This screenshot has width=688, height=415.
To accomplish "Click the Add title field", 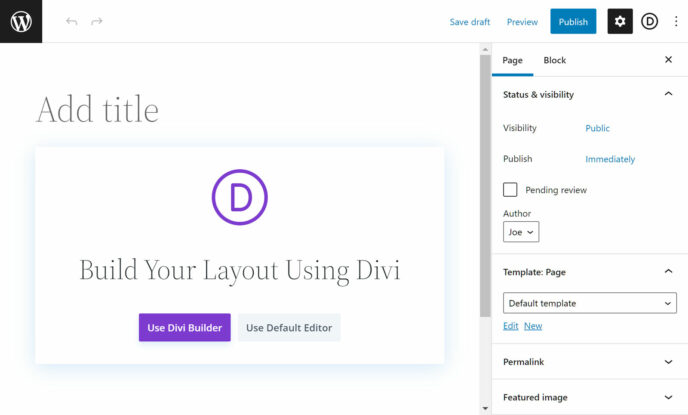I will [97, 109].
